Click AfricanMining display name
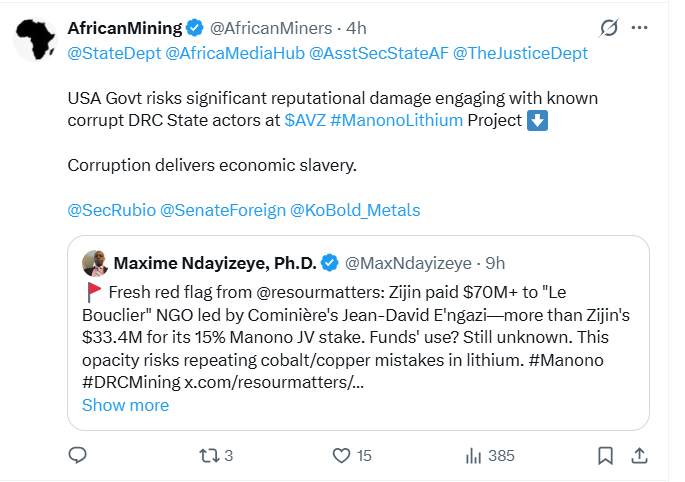The image size is (685, 482). point(124,27)
